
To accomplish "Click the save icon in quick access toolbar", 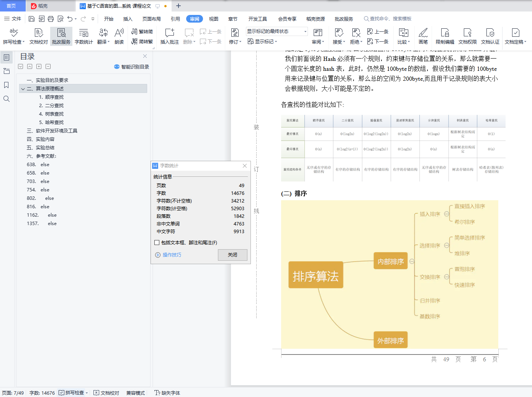I will pos(32,19).
